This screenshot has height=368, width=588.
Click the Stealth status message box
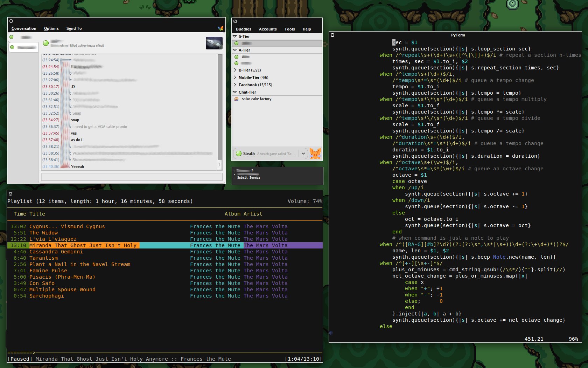coord(271,154)
